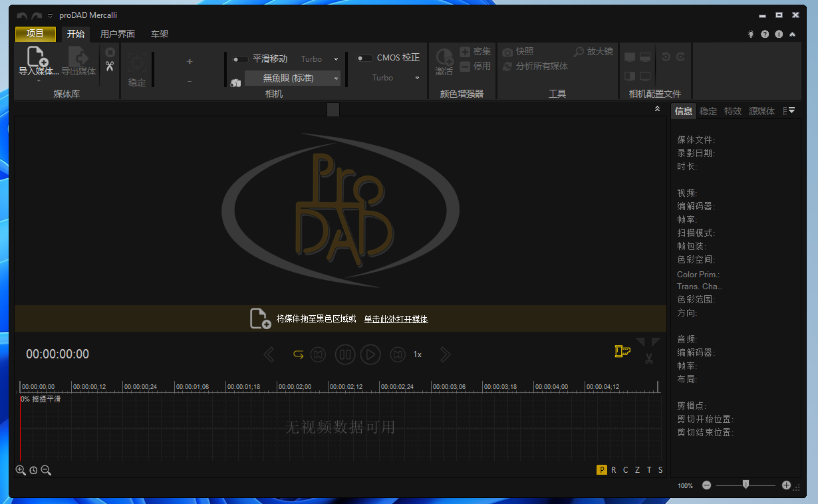Open the 特效 panel tab
The height and width of the screenshot is (504, 818).
click(732, 111)
